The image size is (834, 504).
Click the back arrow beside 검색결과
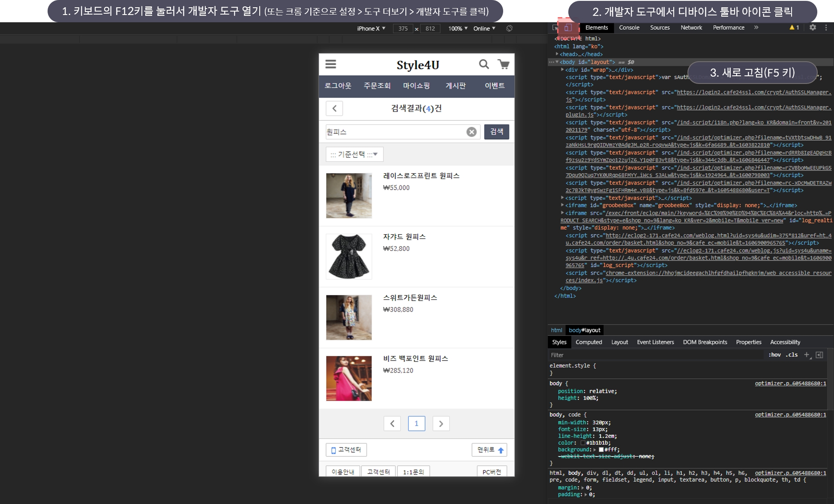[x=334, y=108]
